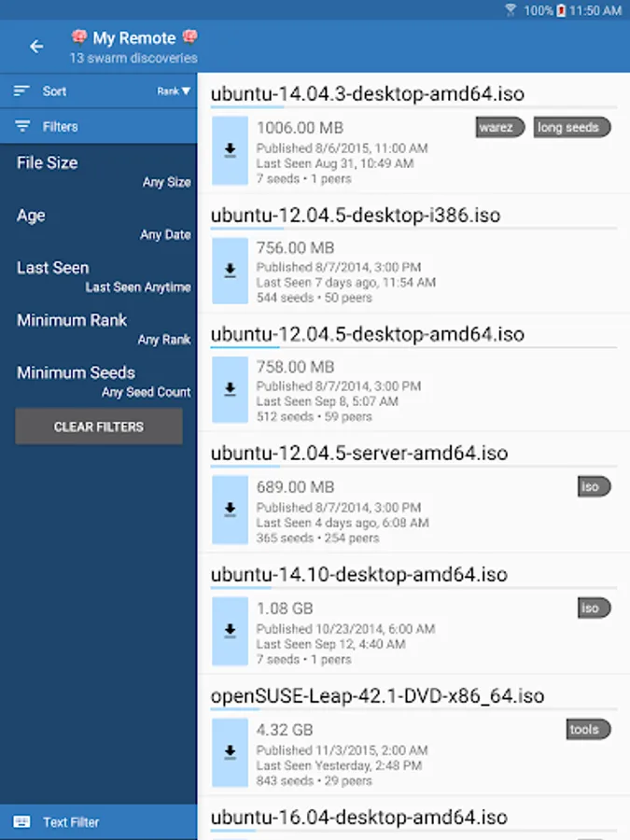Screen dimensions: 630x840
Task: Click the keyboard icon beside Text Filter
Action: pyautogui.click(x=22, y=821)
